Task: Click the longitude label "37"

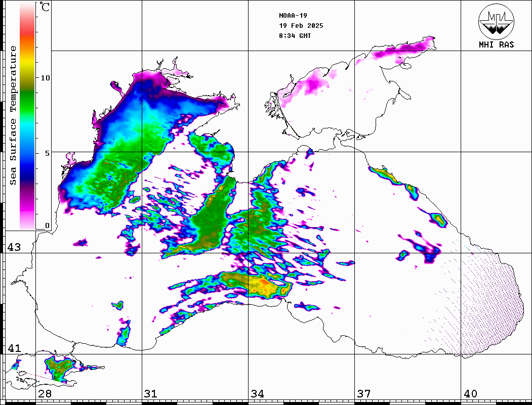Action: click(x=364, y=394)
